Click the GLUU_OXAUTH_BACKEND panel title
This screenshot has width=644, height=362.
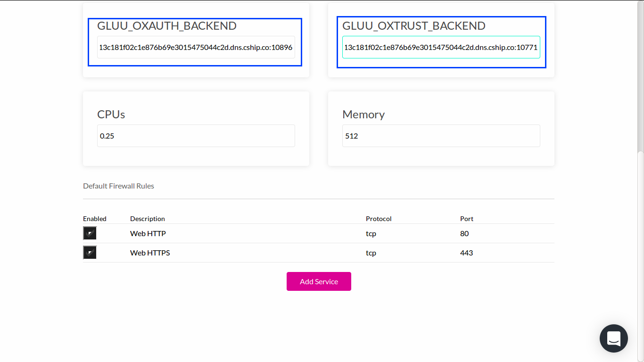coord(166,26)
